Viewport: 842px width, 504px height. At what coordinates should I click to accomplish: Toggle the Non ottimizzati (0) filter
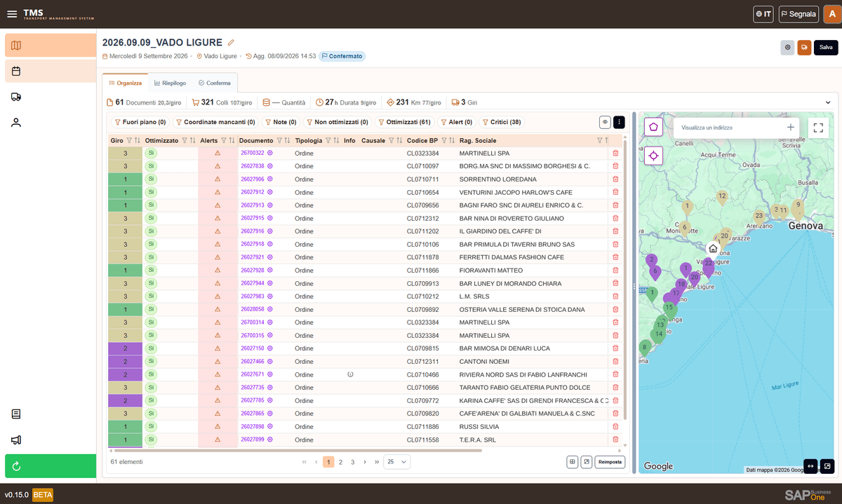(337, 122)
